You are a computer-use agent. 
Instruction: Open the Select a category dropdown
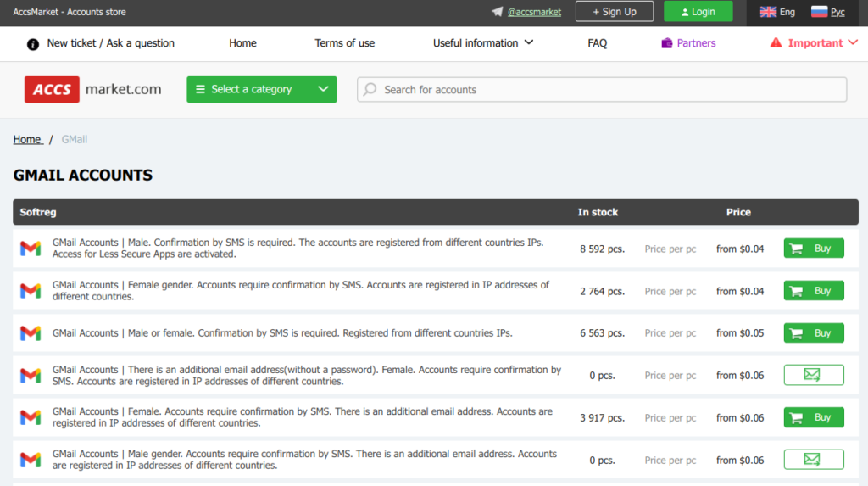click(261, 89)
